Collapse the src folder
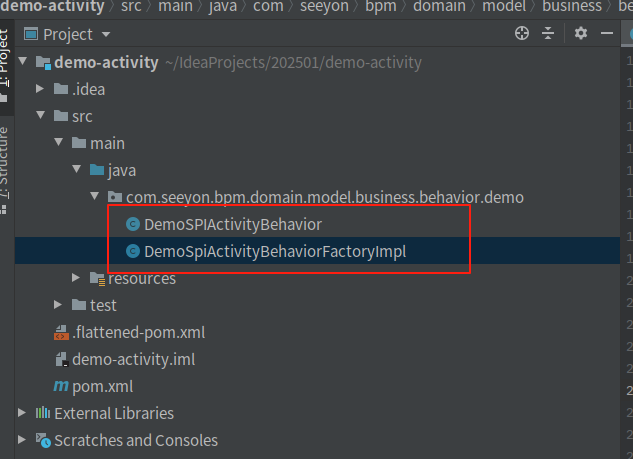Viewport: 633px width, 459px height. point(40,116)
